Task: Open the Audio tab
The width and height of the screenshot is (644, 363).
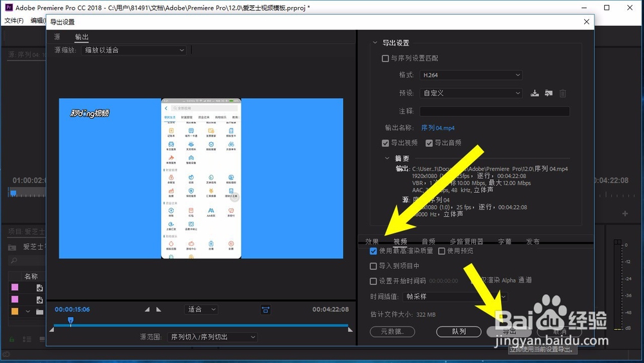Action: 428,241
